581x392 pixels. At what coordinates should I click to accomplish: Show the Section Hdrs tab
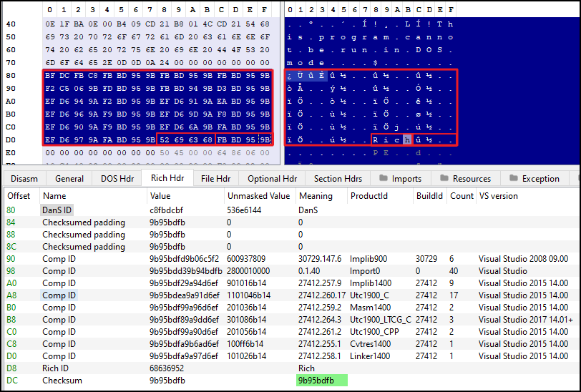click(337, 179)
